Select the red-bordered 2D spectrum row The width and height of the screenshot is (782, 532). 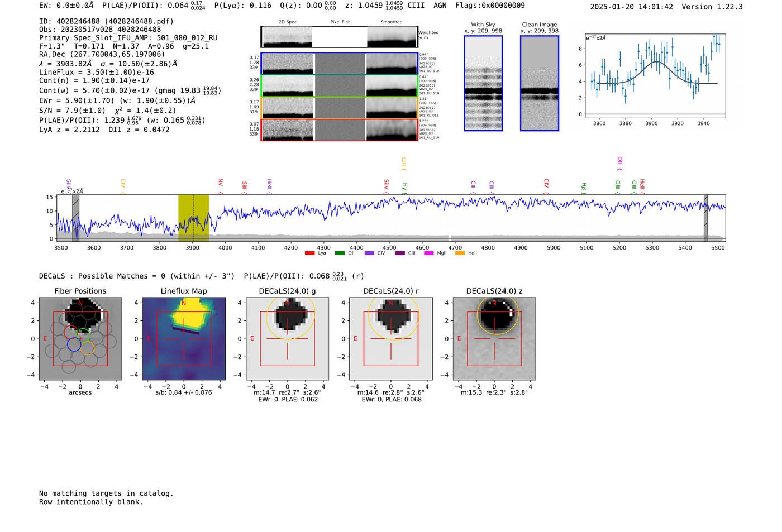point(340,130)
